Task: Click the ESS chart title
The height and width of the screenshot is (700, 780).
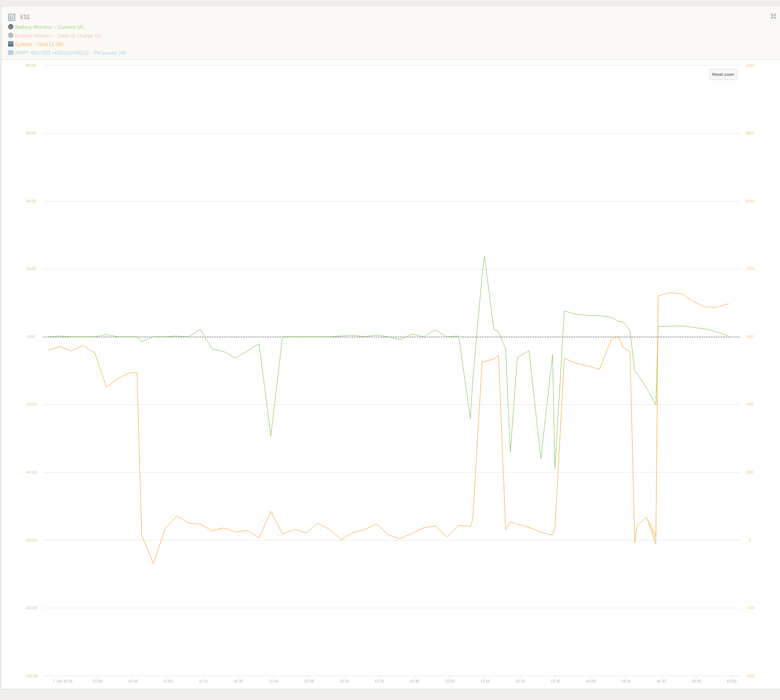Action: pyautogui.click(x=25, y=17)
